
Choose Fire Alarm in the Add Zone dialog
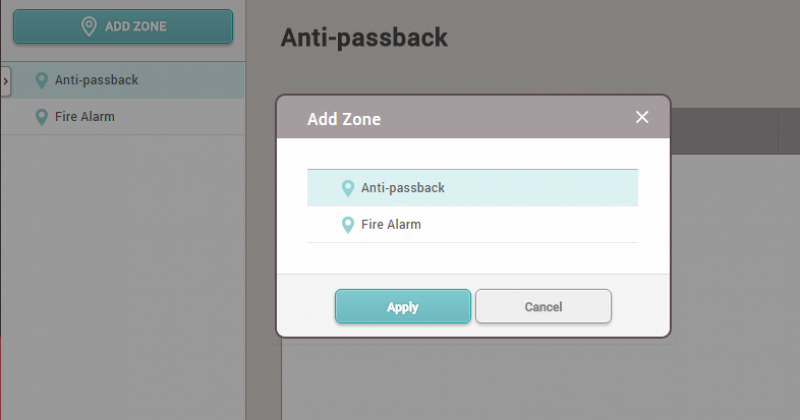(x=390, y=225)
